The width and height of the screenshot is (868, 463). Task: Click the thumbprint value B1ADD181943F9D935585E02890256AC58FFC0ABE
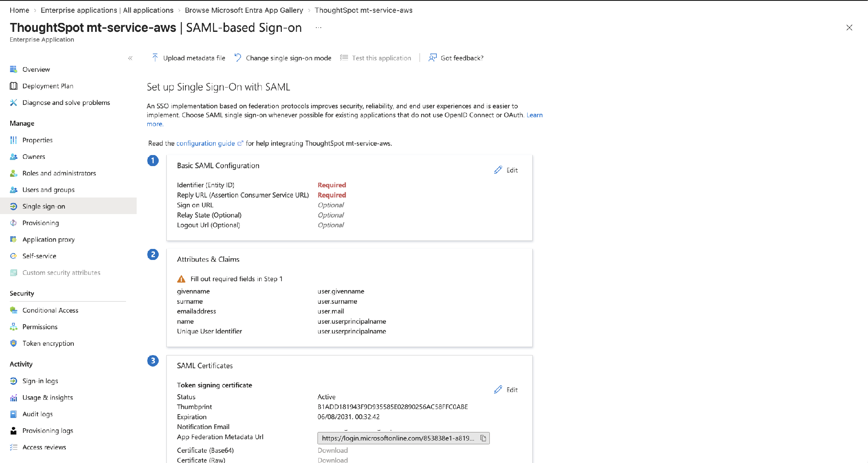(x=393, y=407)
